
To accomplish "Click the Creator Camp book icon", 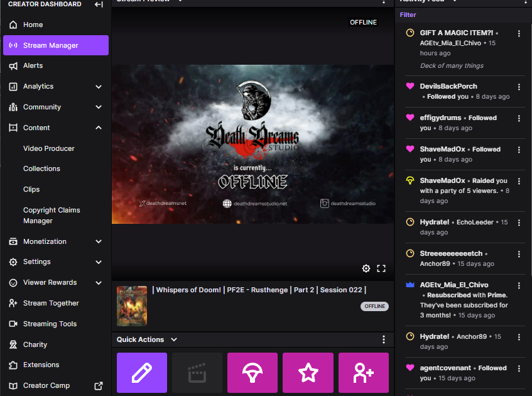I will tap(13, 386).
